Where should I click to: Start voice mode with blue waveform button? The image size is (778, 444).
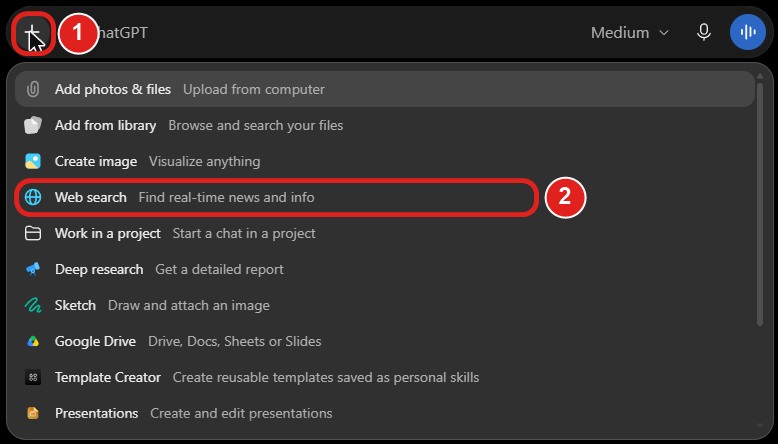(747, 33)
